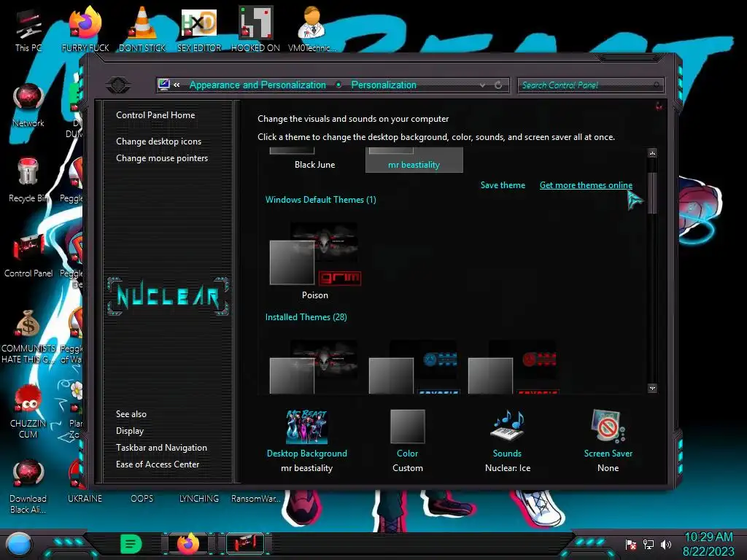
Task: Click Get more themes online
Action: (x=586, y=185)
